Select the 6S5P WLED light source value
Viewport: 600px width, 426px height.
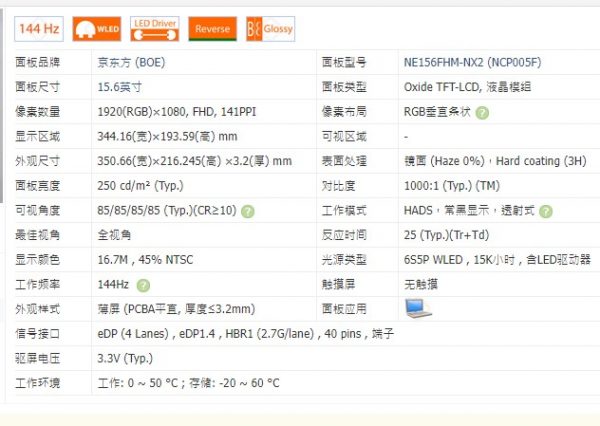(497, 260)
